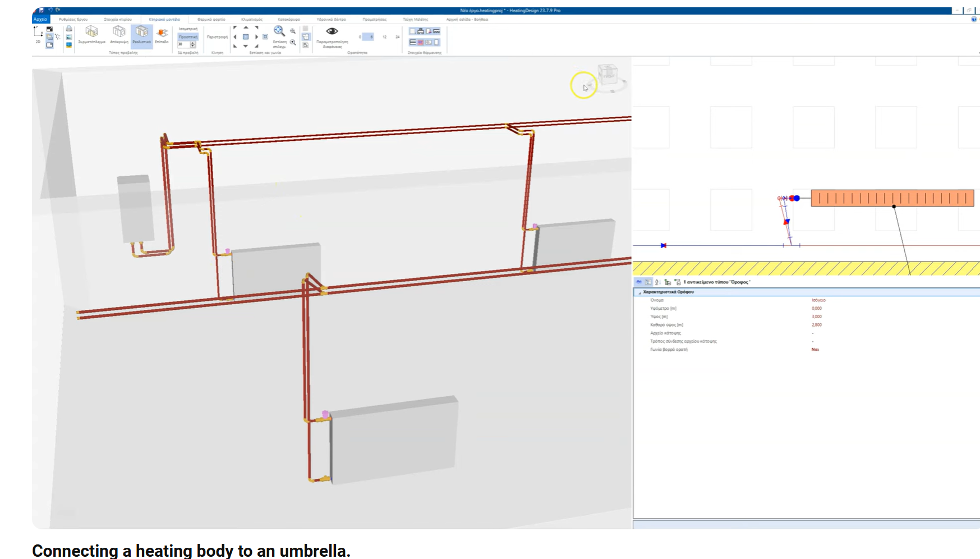This screenshot has width=980, height=559.
Task: Open the Ρυθμίσεις Έργου tab
Action: [73, 20]
